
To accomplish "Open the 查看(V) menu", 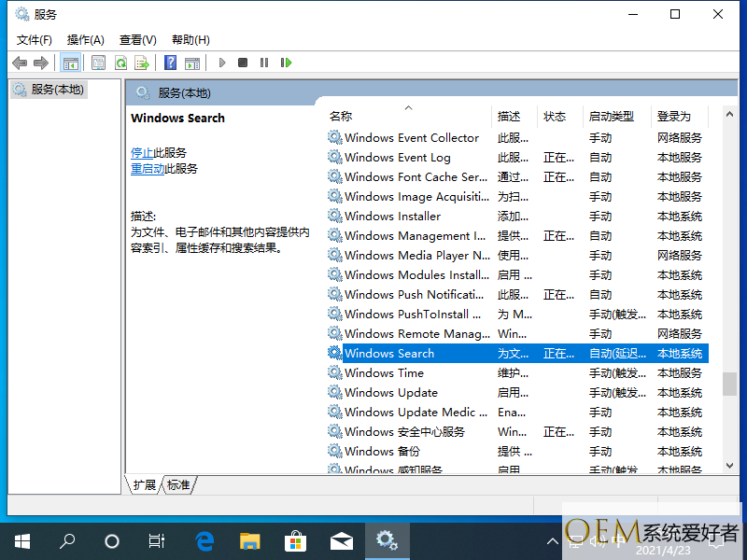I will [137, 39].
